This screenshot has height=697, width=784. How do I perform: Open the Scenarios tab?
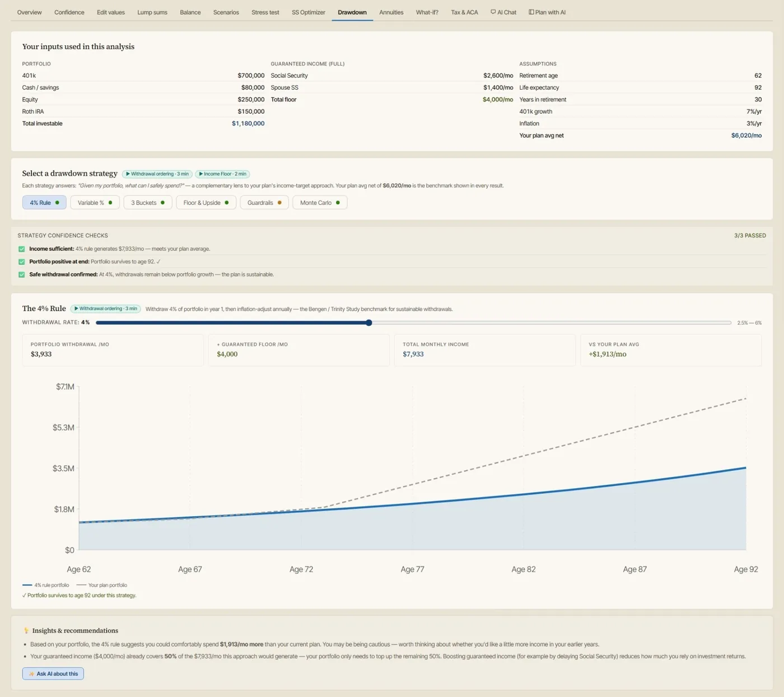[x=226, y=12]
